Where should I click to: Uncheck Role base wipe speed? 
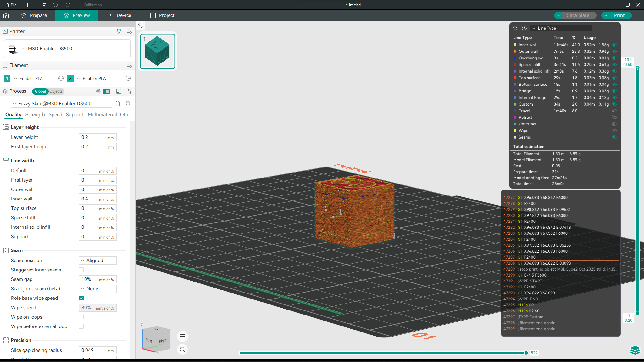pyautogui.click(x=81, y=298)
